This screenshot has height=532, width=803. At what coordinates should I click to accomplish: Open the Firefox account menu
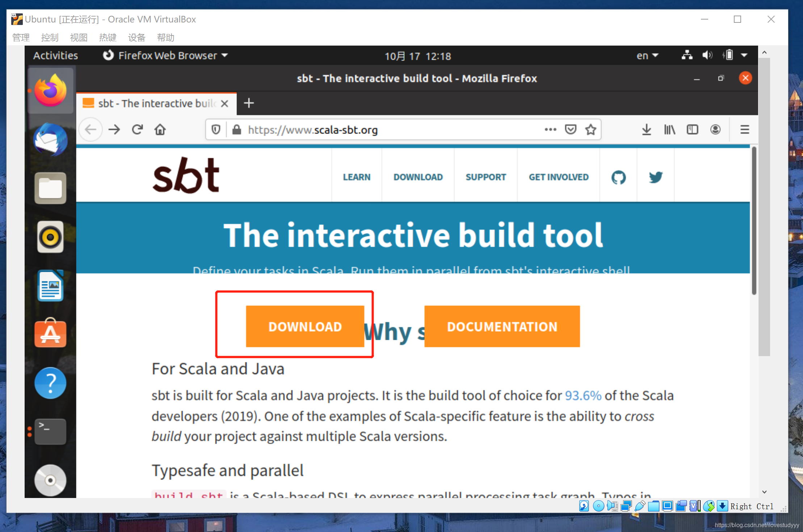coord(715,130)
